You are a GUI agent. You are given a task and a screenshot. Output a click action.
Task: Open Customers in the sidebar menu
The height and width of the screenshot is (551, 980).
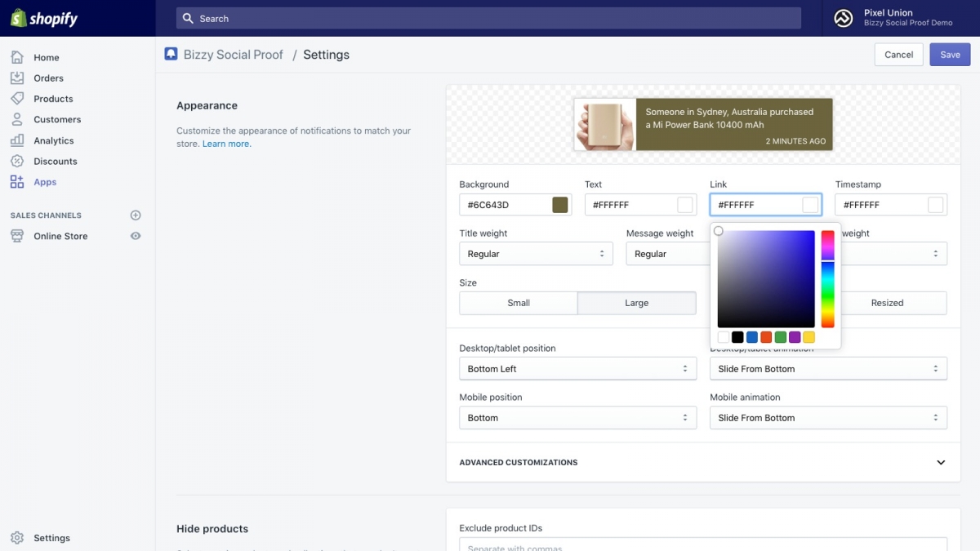coord(57,119)
